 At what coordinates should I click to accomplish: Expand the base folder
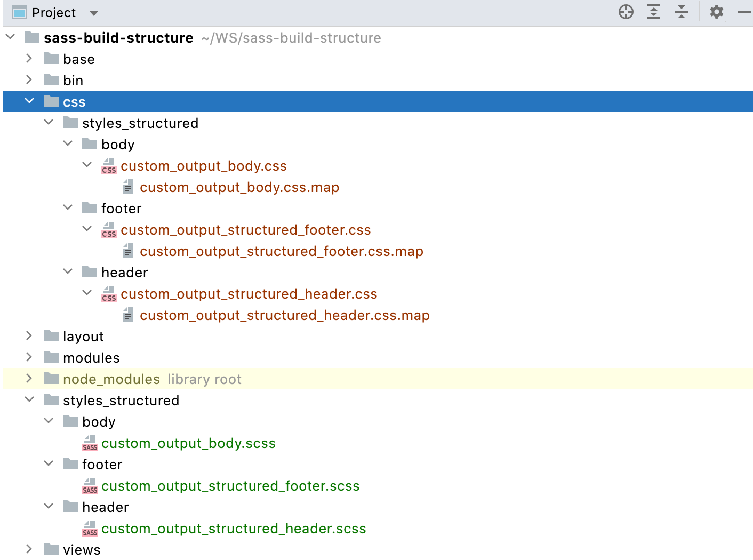[x=29, y=59]
